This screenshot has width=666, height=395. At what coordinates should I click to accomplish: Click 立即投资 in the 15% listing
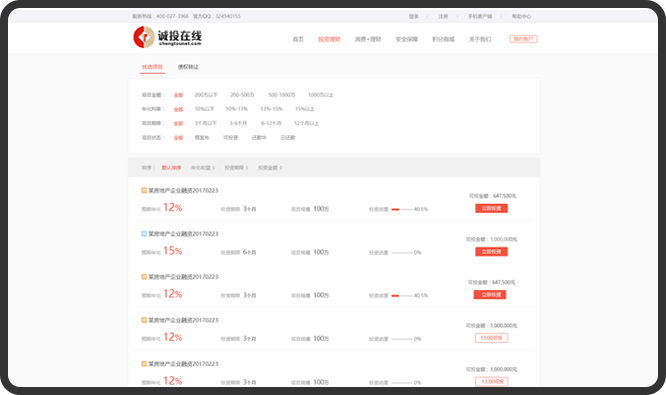coord(491,252)
